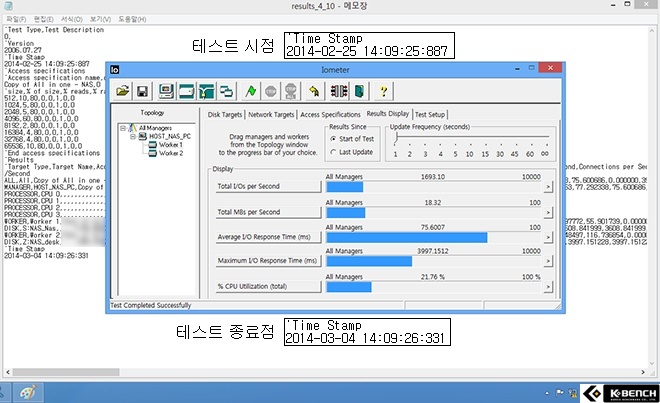Viewport: 660px width, 403px height.
Task: Open the Access Specifications tab
Action: click(x=330, y=115)
